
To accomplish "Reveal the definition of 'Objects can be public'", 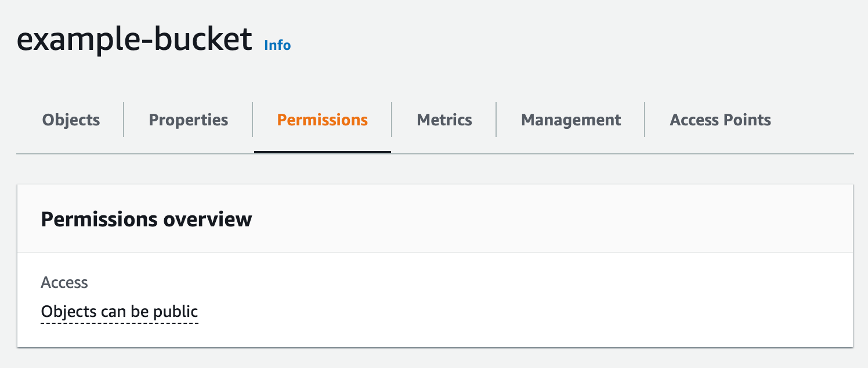I will coord(119,311).
